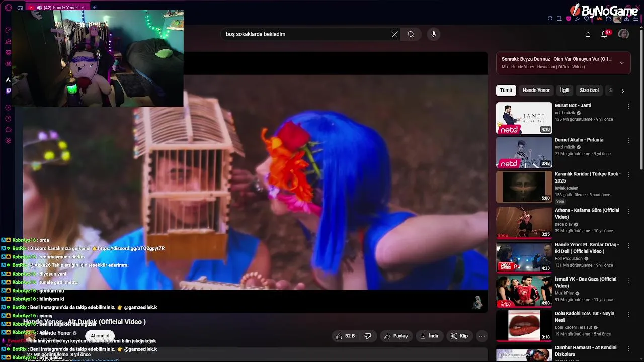This screenshot has width=644, height=362.
Task: Click the Klip button
Action: [459, 336]
